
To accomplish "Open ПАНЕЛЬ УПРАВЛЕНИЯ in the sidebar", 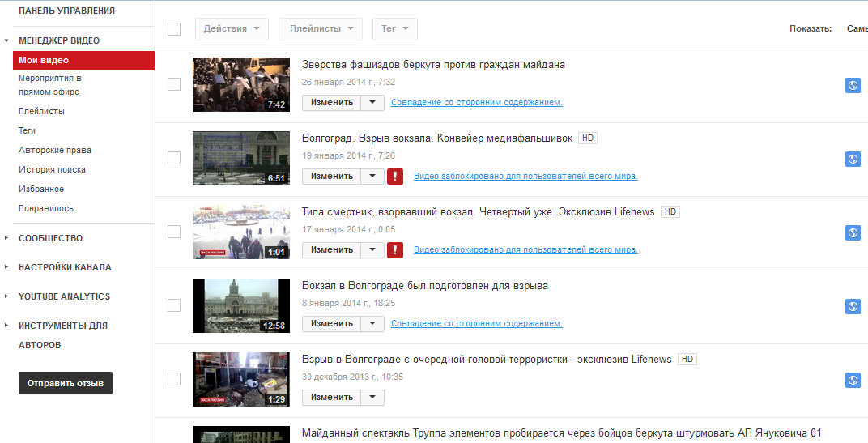I will (67, 11).
